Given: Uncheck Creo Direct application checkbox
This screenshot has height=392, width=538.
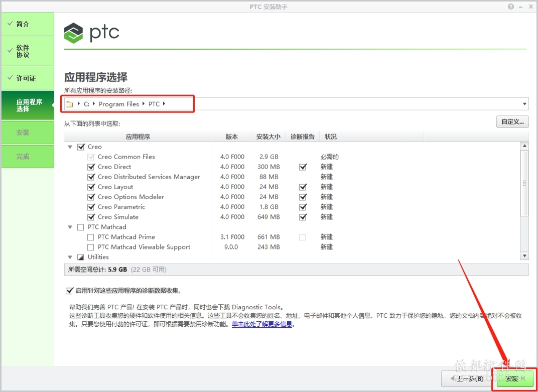Looking at the screenshot, I should pyautogui.click(x=91, y=167).
